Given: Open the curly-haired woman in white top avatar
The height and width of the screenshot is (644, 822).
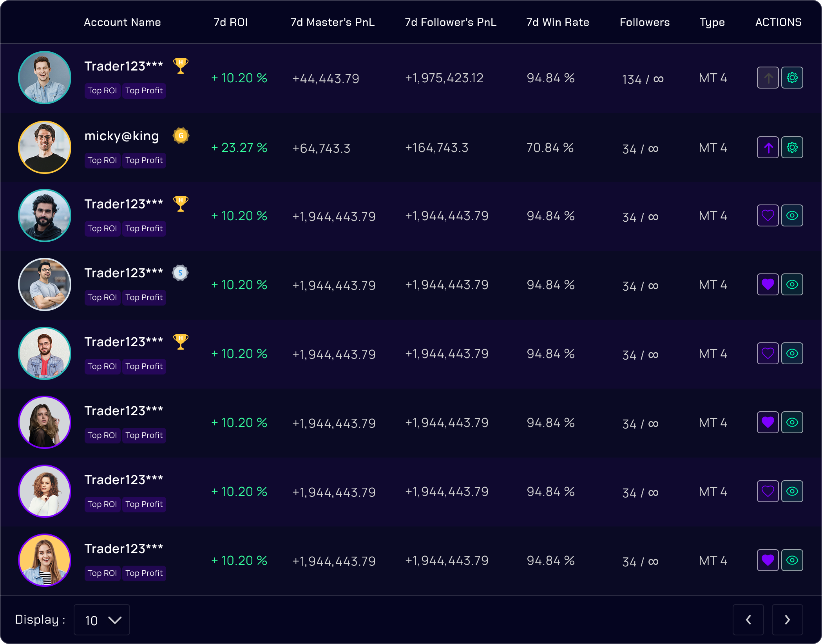Looking at the screenshot, I should pyautogui.click(x=45, y=491).
